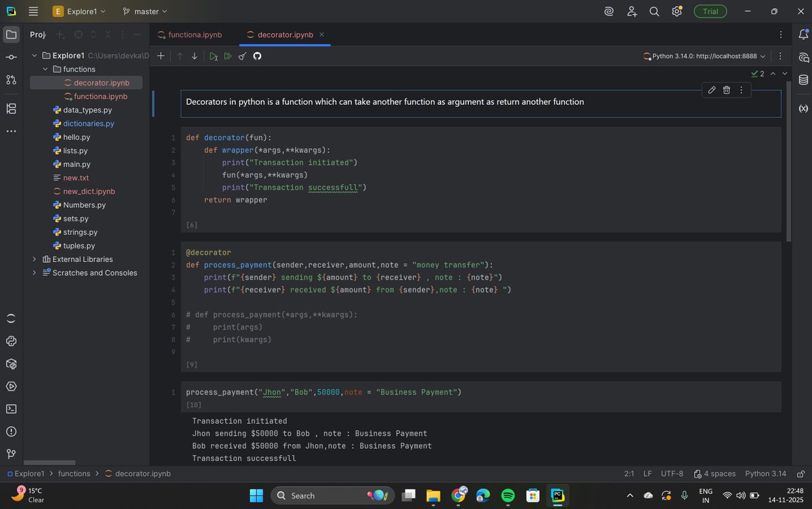812x509 pixels.
Task: Open the Project tool window folder icon
Action: tap(11, 34)
